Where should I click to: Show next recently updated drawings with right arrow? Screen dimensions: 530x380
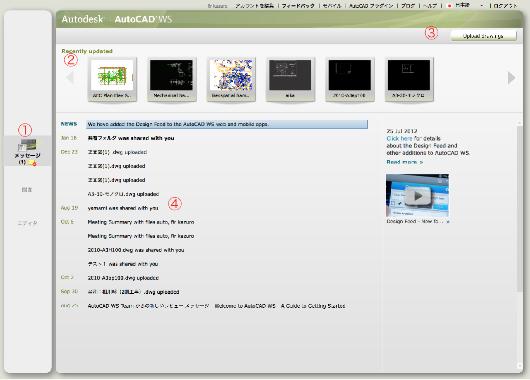[x=511, y=78]
